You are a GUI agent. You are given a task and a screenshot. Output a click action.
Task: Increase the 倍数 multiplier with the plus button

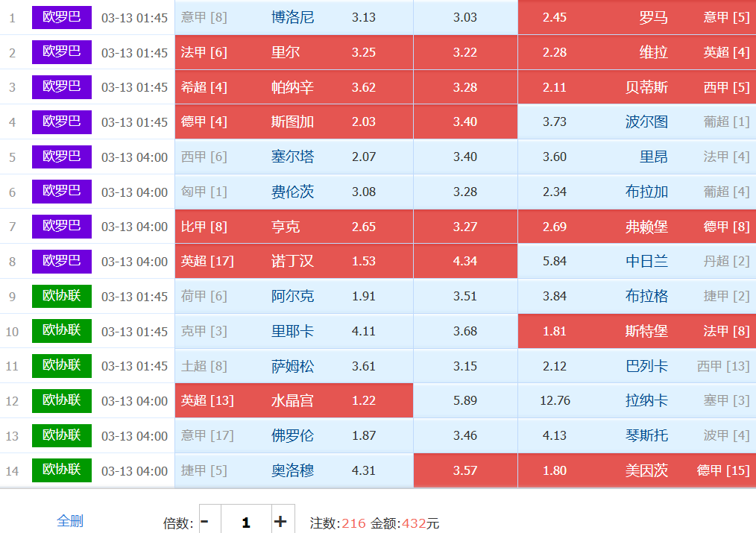pyautogui.click(x=280, y=521)
